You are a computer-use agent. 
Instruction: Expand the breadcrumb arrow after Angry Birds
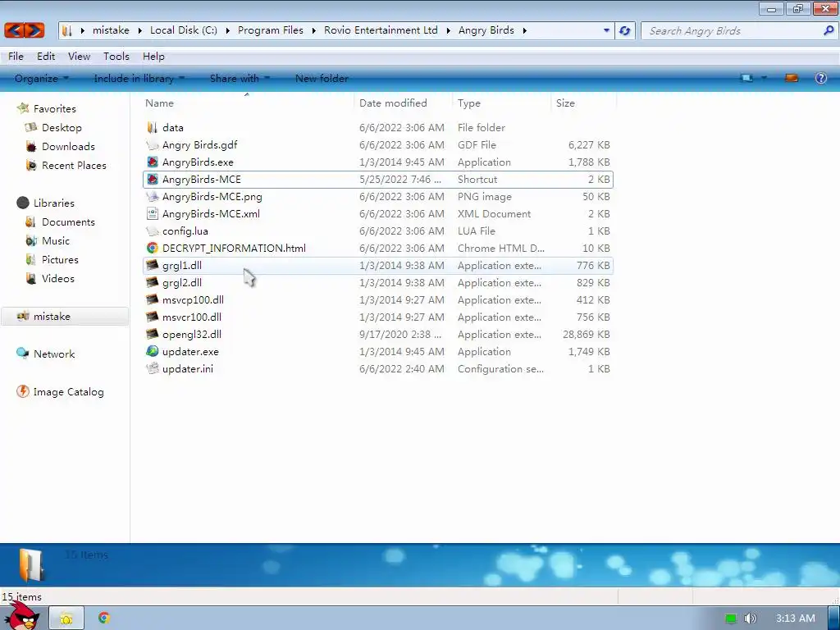[524, 30]
